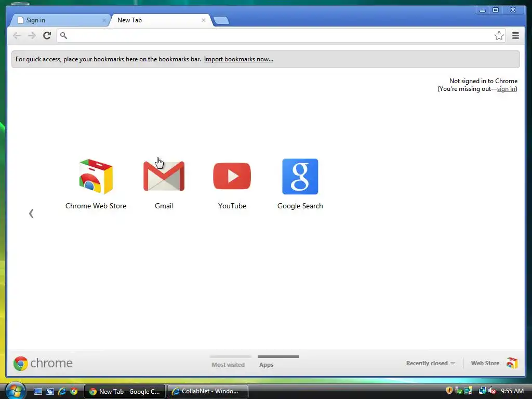The image size is (532, 399).
Task: Launch Chrome from quick launch
Action: pyautogui.click(x=74, y=391)
